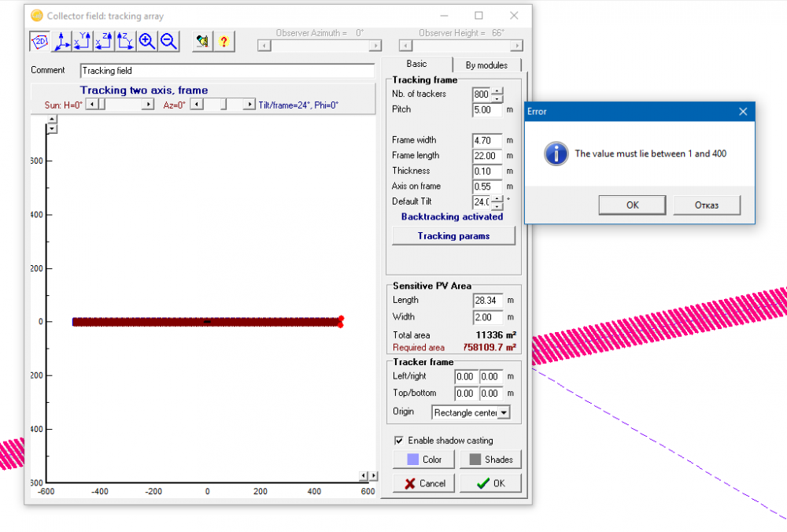Zoom in on the collector field
The width and height of the screenshot is (787, 532).
tap(146, 41)
